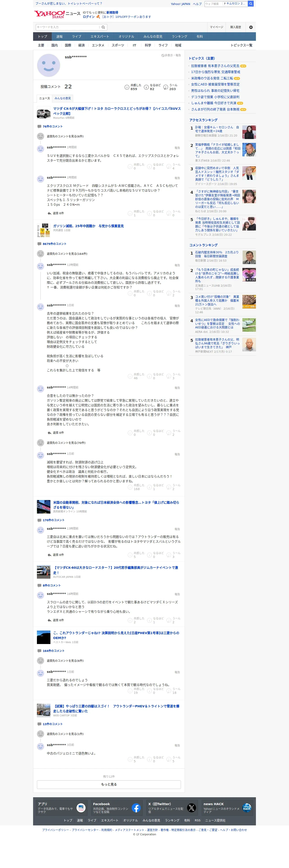Open the Yahoo! JAPAN link in the top bar
Viewport: 289px width, 868px height.
180,4
